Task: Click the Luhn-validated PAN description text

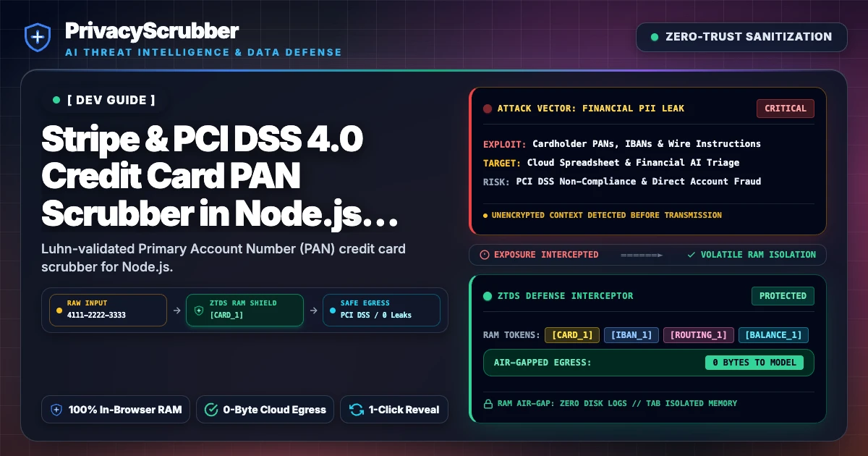Action: (x=224, y=257)
